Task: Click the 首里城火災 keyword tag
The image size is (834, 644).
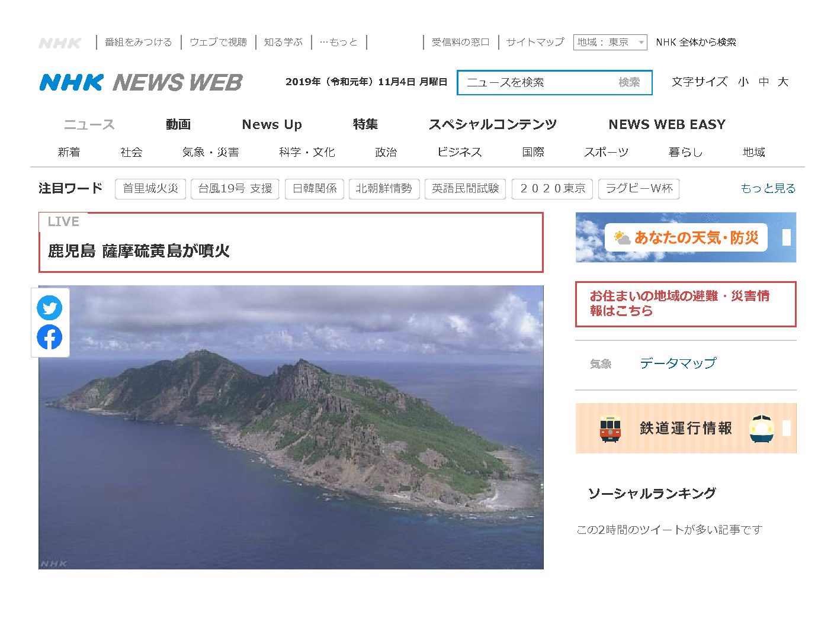Action: (x=150, y=189)
